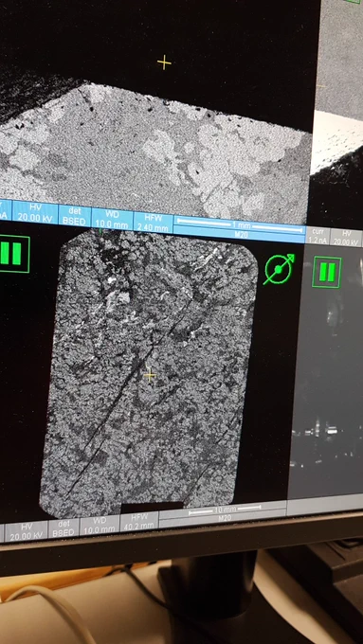Click the WD 10.0 mm field in gray bottom databar
The height and width of the screenshot is (644, 363).
coord(100,526)
